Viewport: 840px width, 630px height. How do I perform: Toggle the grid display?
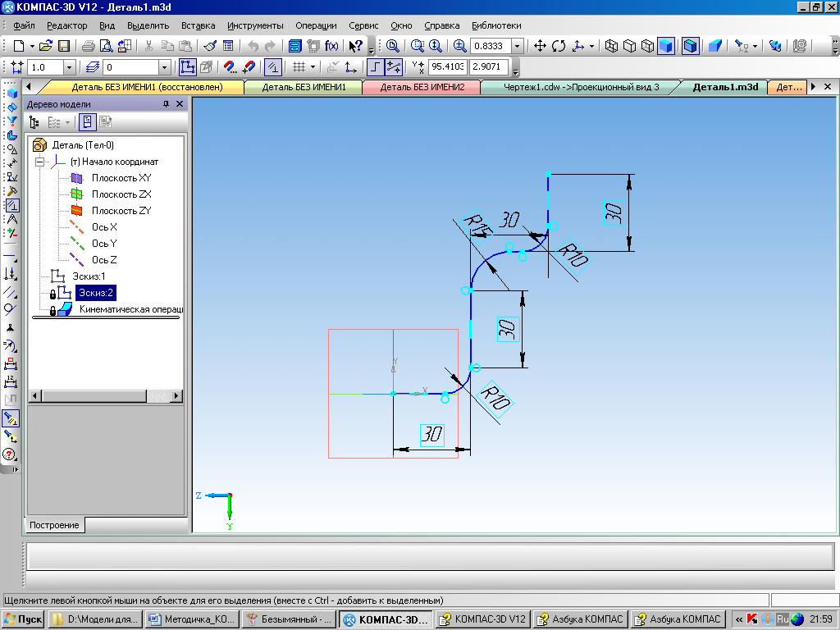click(299, 67)
